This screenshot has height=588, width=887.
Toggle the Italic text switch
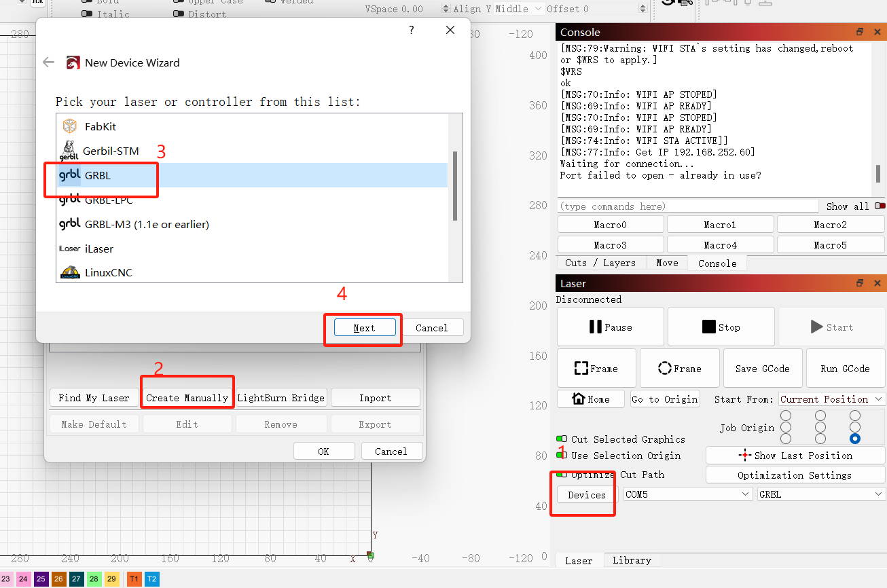tap(87, 14)
